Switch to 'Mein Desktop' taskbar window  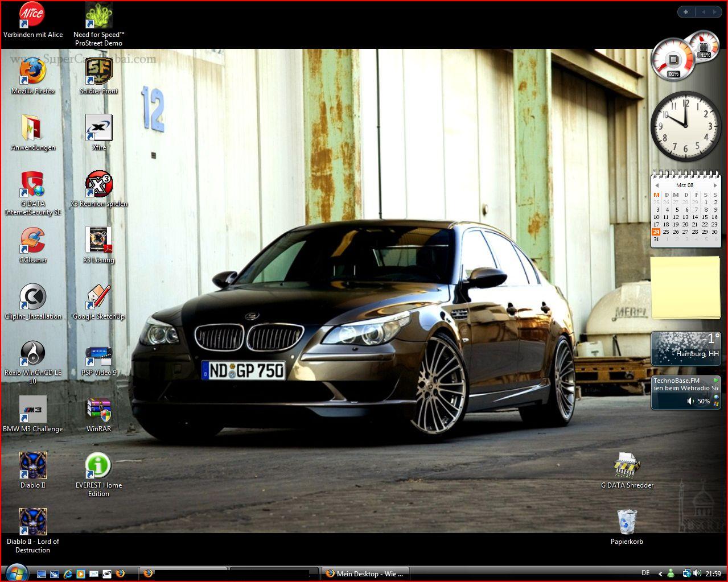pos(365,573)
